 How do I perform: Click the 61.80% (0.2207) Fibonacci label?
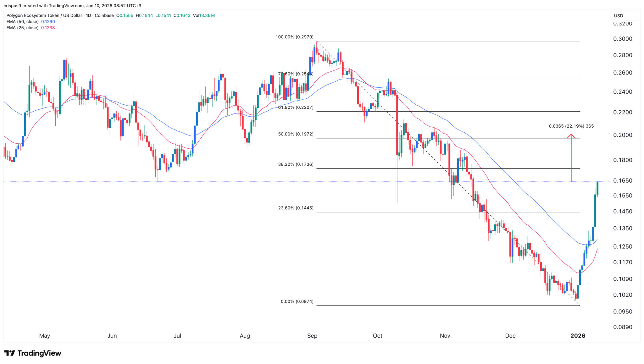296,108
